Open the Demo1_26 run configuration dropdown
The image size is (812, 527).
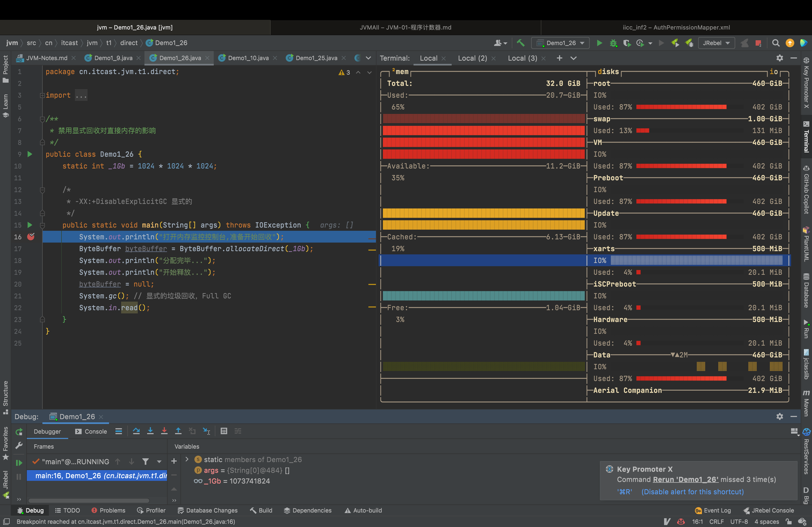point(561,43)
